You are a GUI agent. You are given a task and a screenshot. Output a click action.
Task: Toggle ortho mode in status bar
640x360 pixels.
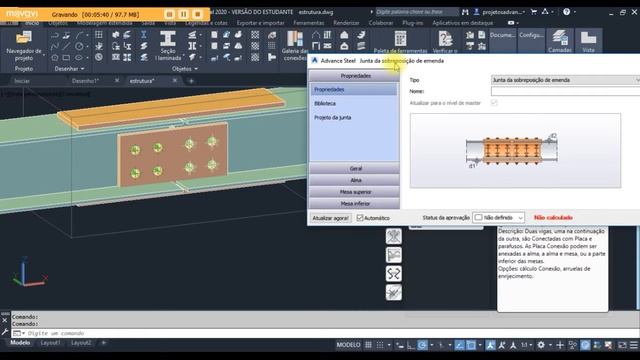pyautogui.click(x=411, y=345)
